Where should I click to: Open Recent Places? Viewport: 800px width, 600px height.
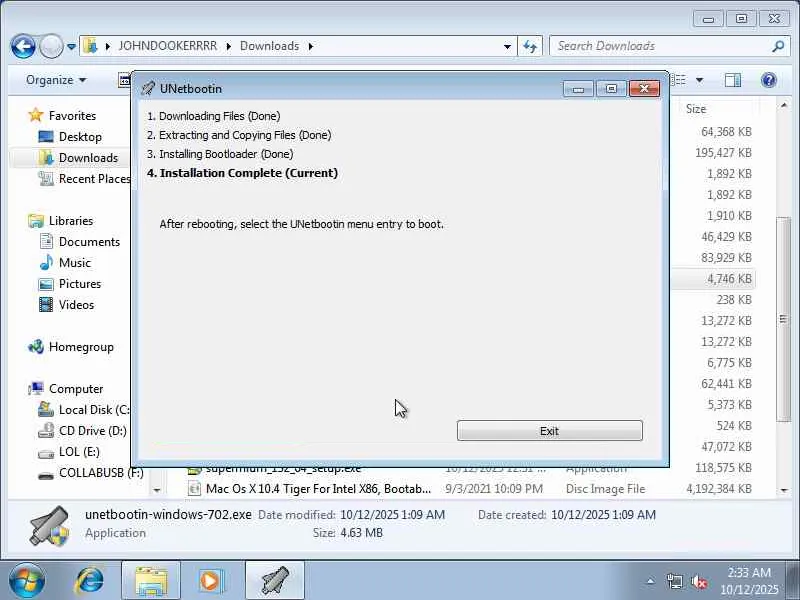coord(94,179)
